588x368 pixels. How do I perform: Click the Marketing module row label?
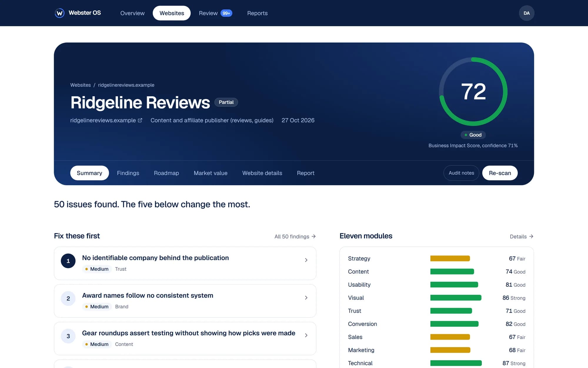361,350
